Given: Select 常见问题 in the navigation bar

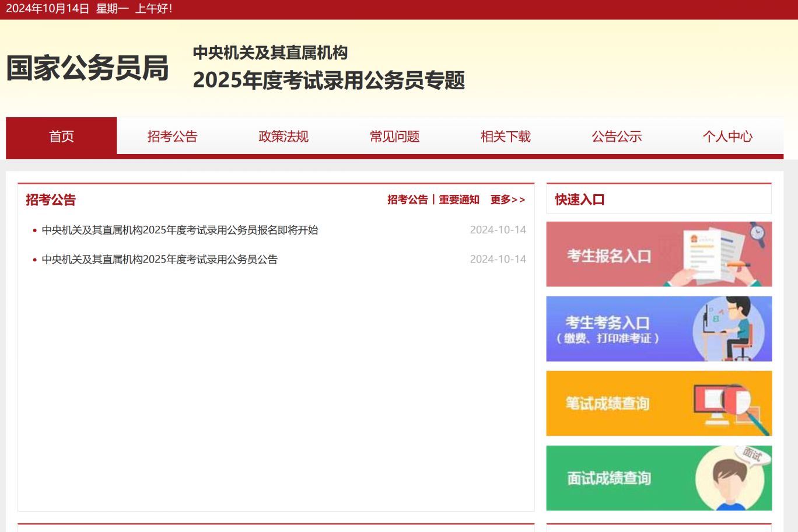Looking at the screenshot, I should (394, 136).
